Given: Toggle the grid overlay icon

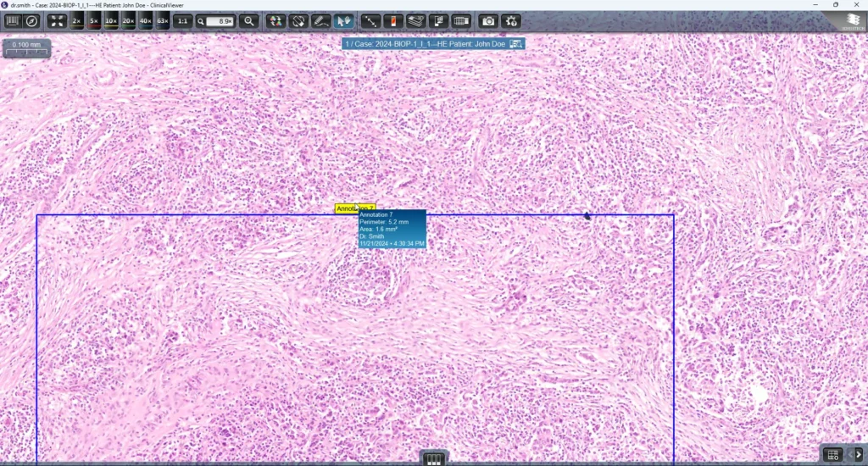Looking at the screenshot, I should (x=461, y=21).
